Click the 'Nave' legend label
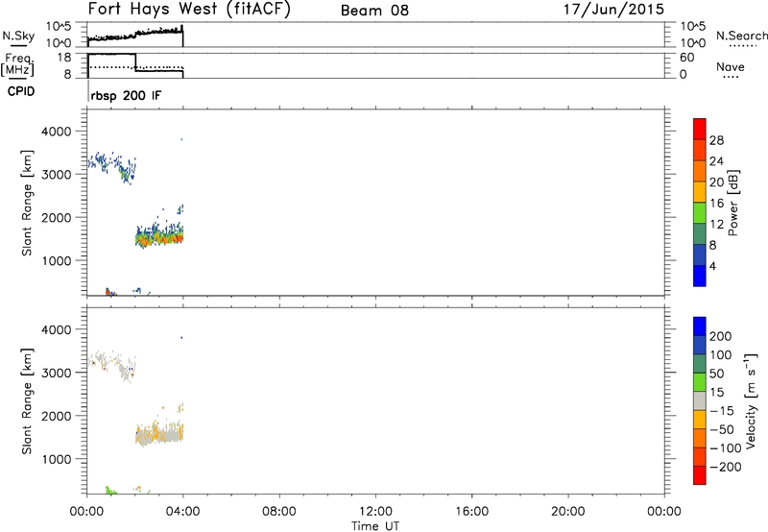Viewport: 768px width, 532px height. click(x=730, y=66)
